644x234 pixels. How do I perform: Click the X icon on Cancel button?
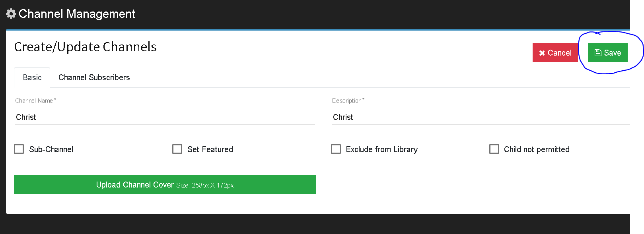click(x=542, y=53)
